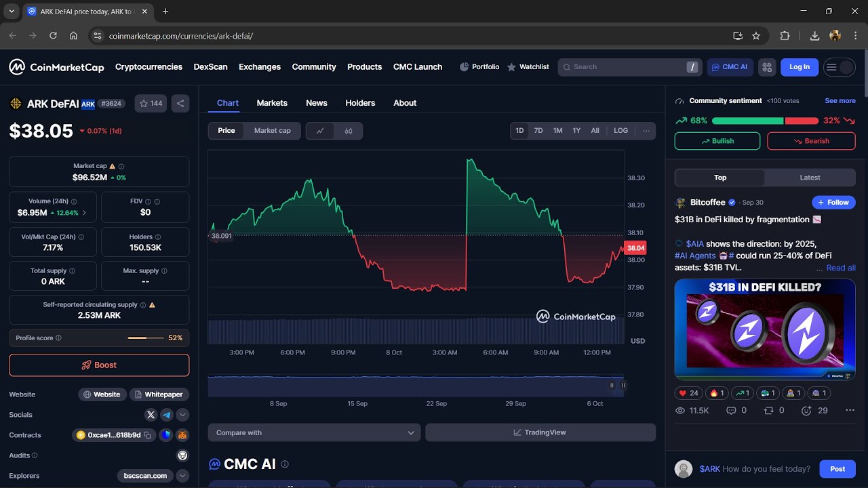868x488 pixels.
Task: Click the heart reaction with 24 on post
Action: [688, 393]
